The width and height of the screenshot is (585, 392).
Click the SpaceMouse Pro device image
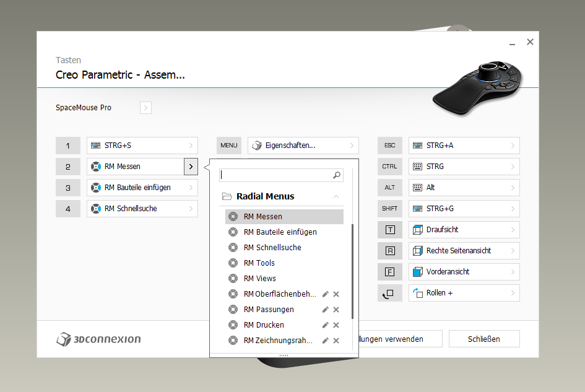479,88
